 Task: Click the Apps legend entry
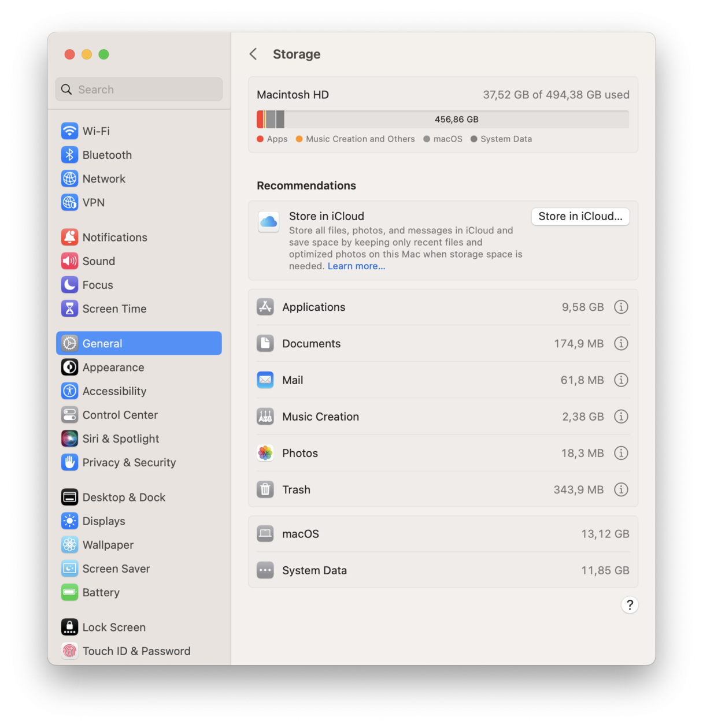272,139
